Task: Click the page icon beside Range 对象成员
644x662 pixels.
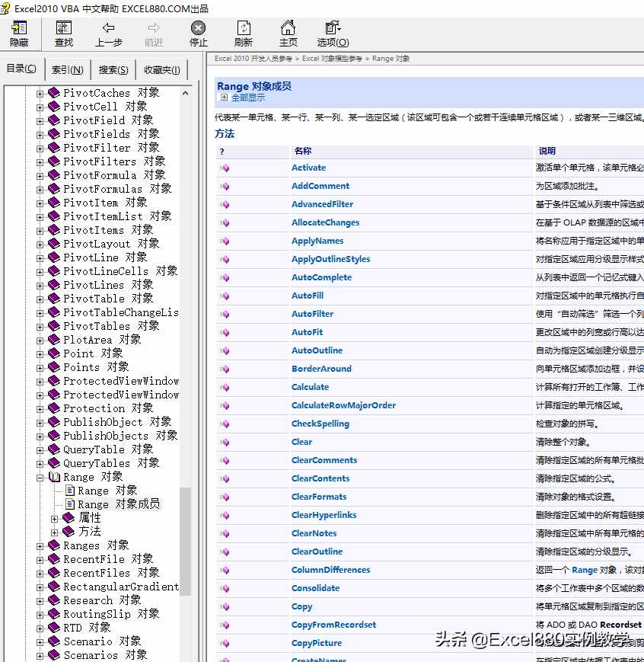Action: pos(70,504)
